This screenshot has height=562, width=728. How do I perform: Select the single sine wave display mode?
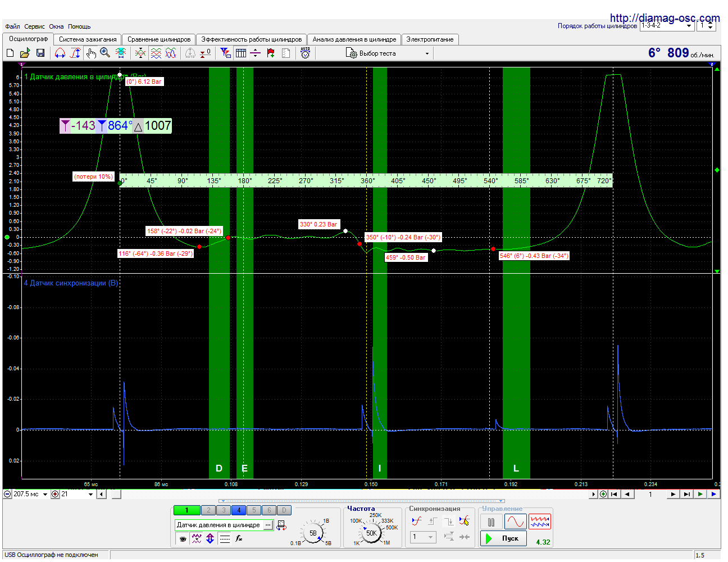(516, 522)
